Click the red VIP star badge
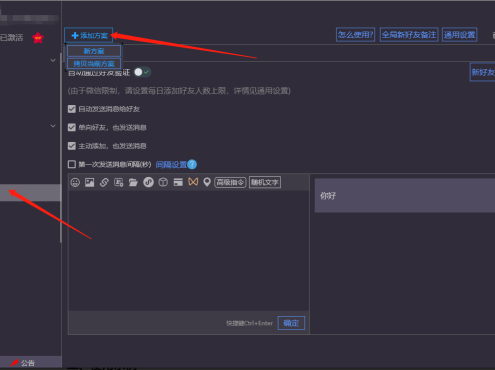Viewport: 495px width, 370px height. pyautogui.click(x=38, y=38)
